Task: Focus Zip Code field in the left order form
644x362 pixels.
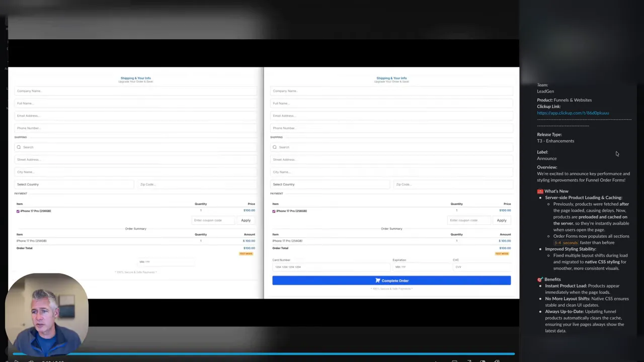Action: (x=197, y=185)
